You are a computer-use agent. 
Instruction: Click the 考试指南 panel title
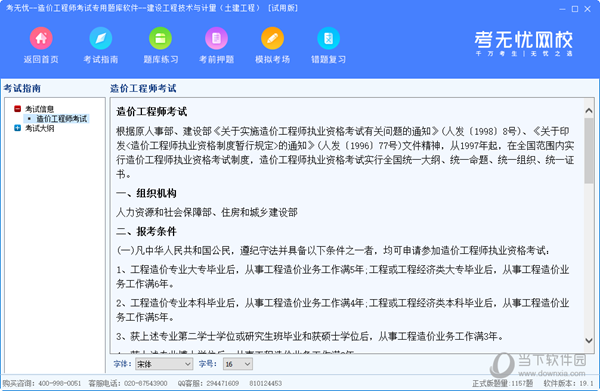pos(22,88)
